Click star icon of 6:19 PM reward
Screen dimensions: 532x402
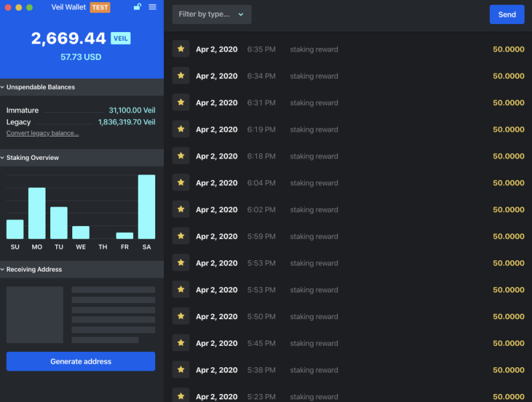pos(181,129)
